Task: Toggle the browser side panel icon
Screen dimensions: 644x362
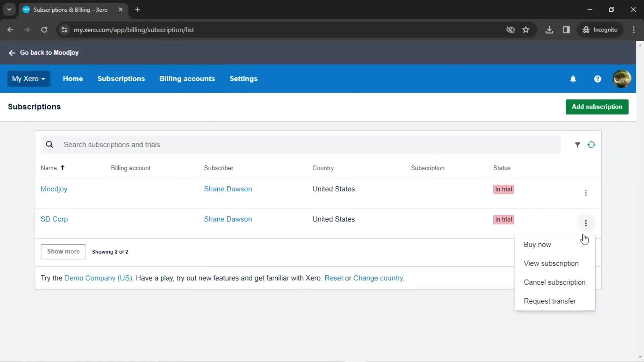Action: 566,30
